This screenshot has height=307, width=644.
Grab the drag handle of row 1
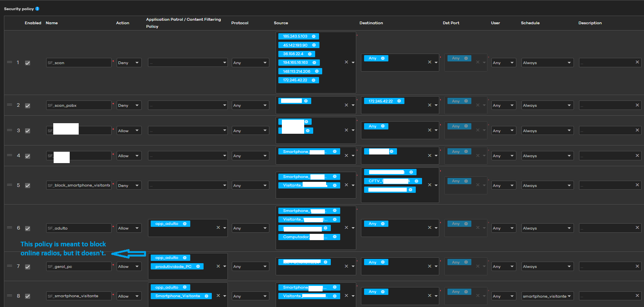(9, 62)
